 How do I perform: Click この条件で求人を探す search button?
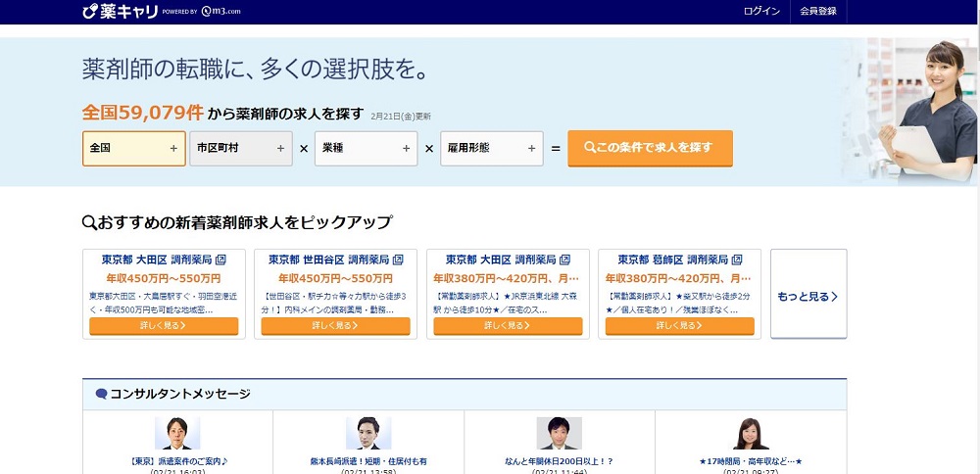coord(650,148)
